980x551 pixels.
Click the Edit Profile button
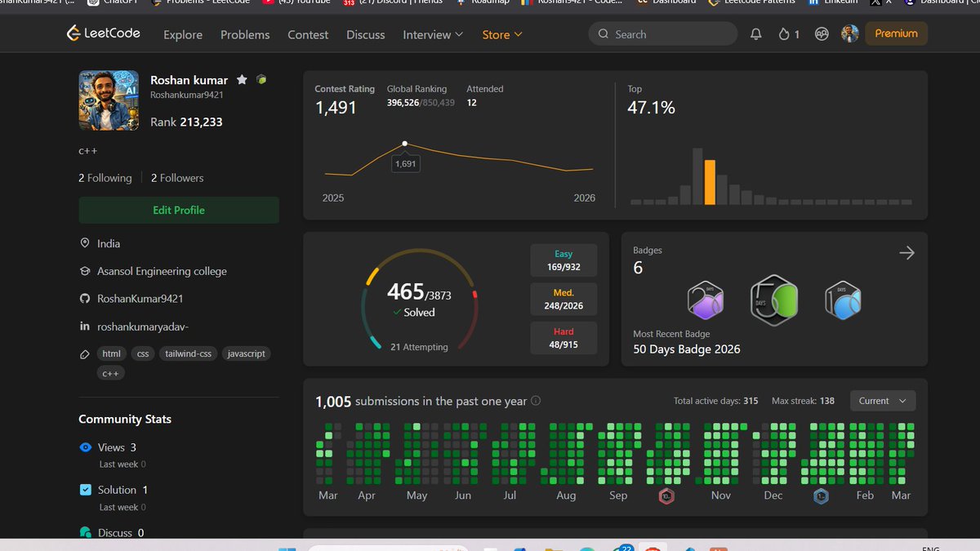click(x=179, y=210)
